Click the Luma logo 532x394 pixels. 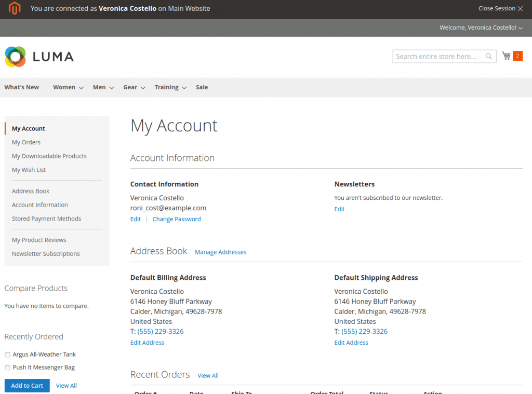pyautogui.click(x=39, y=57)
